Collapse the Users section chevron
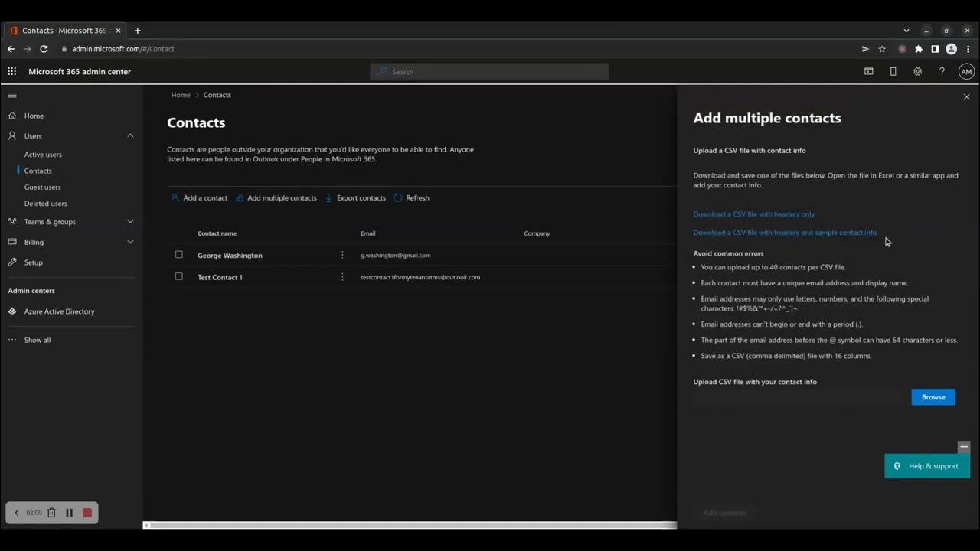The image size is (980, 551). (130, 135)
